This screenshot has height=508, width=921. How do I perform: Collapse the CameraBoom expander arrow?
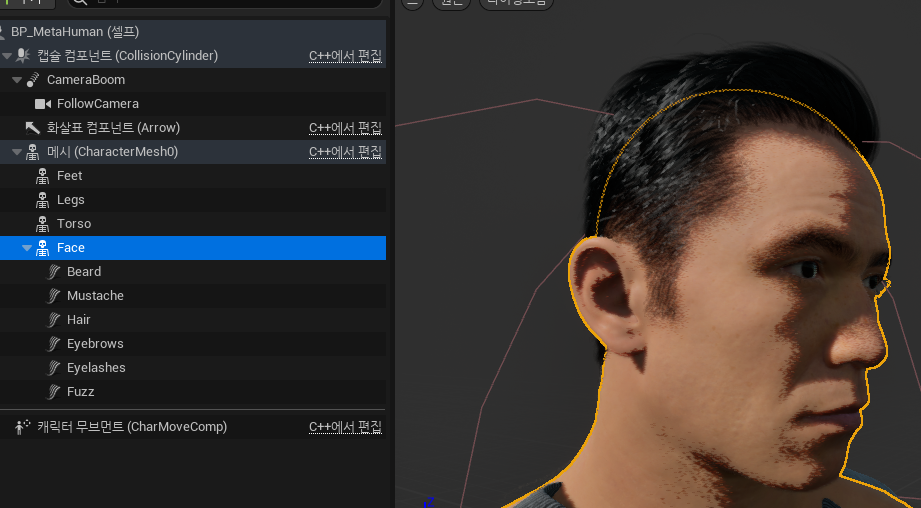coord(17,80)
